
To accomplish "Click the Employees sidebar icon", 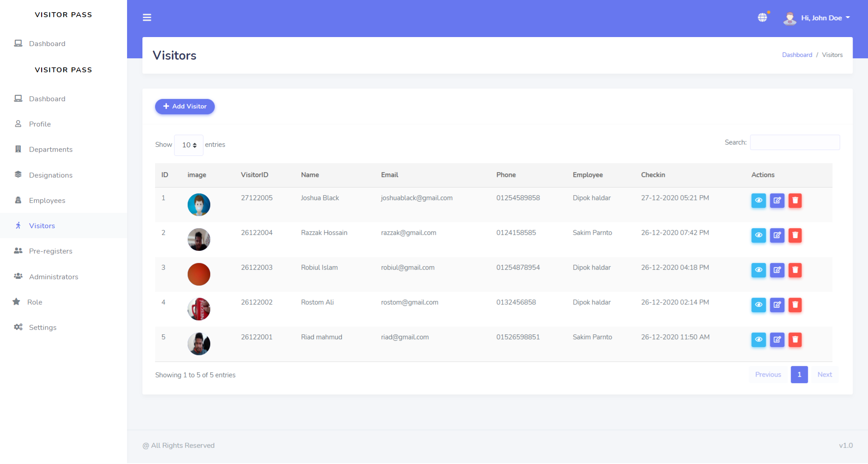I will 18,200.
